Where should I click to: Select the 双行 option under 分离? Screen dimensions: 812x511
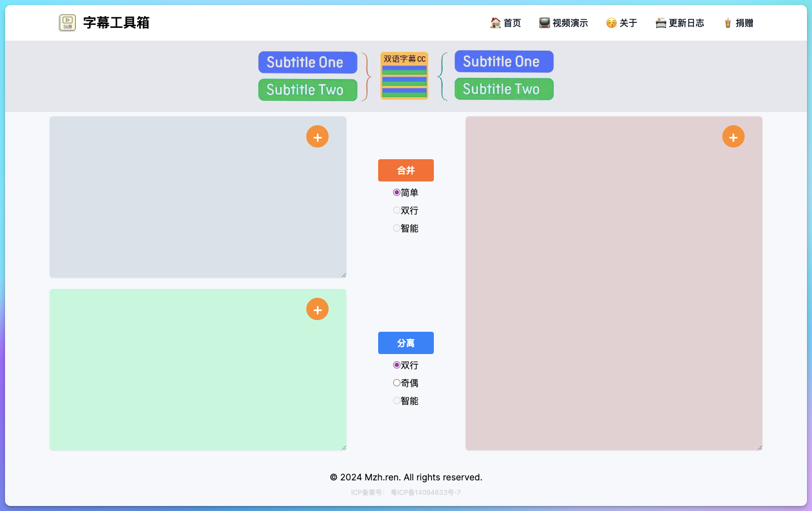point(397,365)
